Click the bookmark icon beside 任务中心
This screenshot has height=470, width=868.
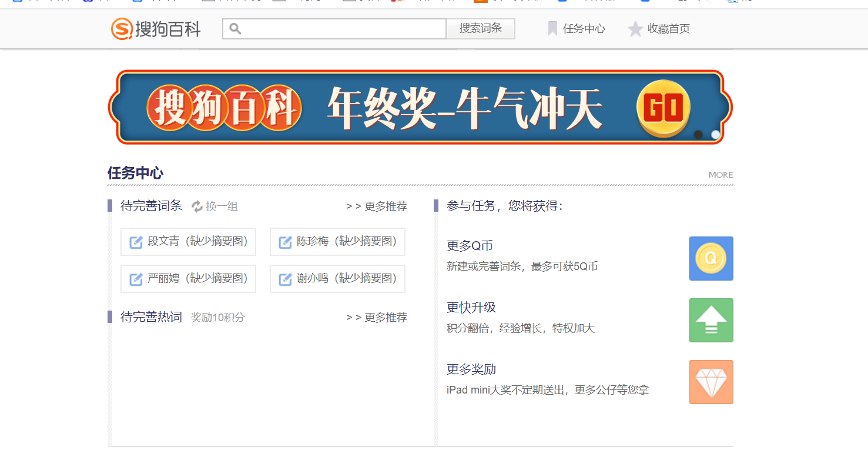(552, 29)
